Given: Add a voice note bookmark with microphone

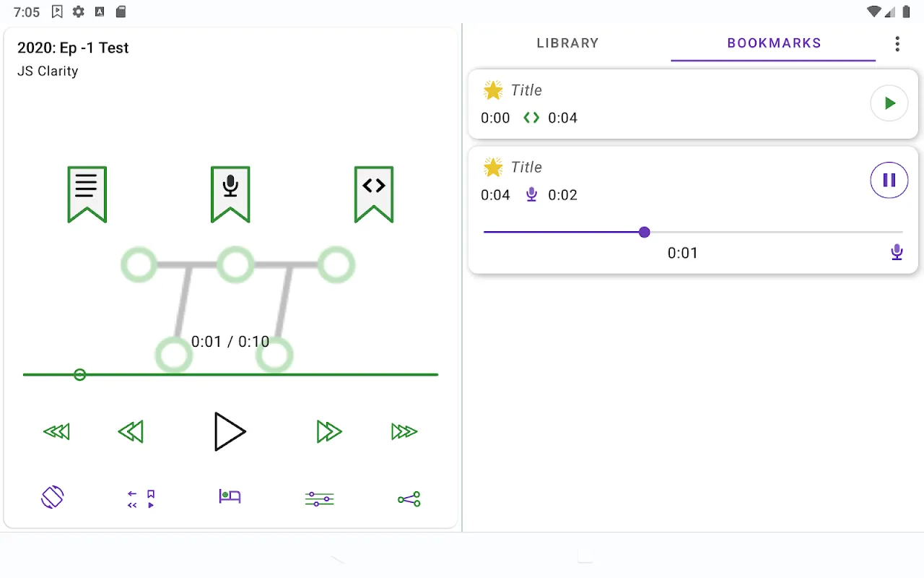Looking at the screenshot, I should click(230, 194).
